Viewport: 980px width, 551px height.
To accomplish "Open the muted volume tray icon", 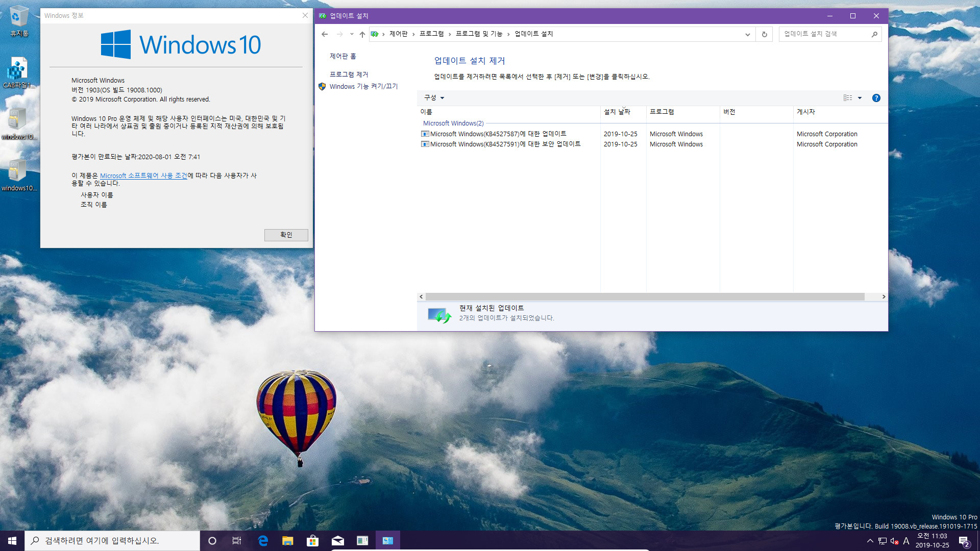I will [x=894, y=541].
